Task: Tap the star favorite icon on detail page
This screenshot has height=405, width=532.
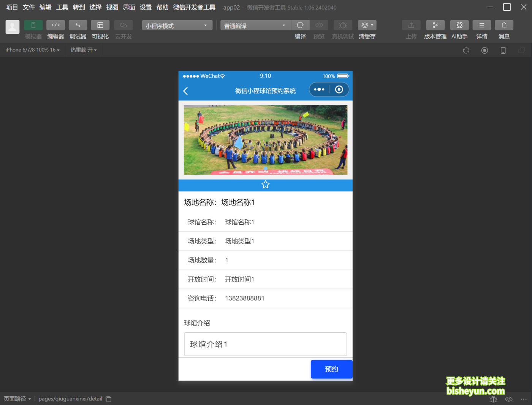Action: pyautogui.click(x=265, y=184)
